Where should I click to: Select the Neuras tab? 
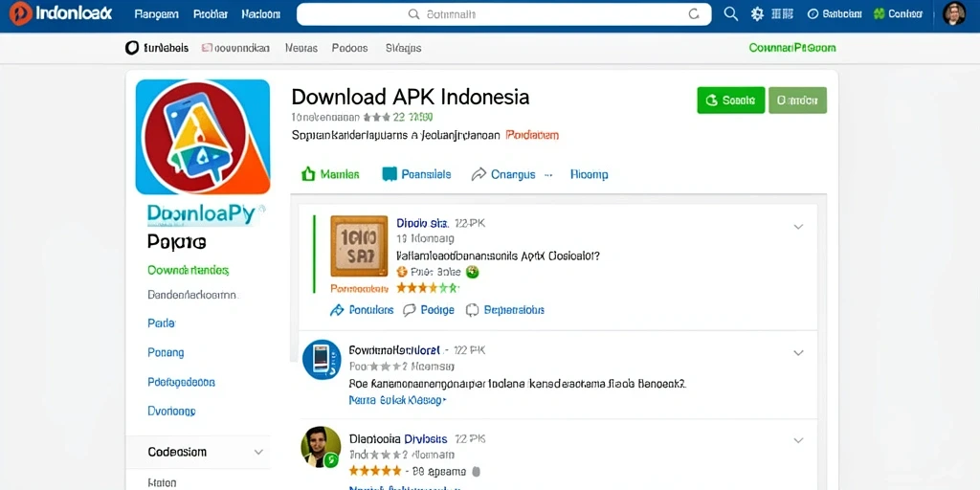301,48
